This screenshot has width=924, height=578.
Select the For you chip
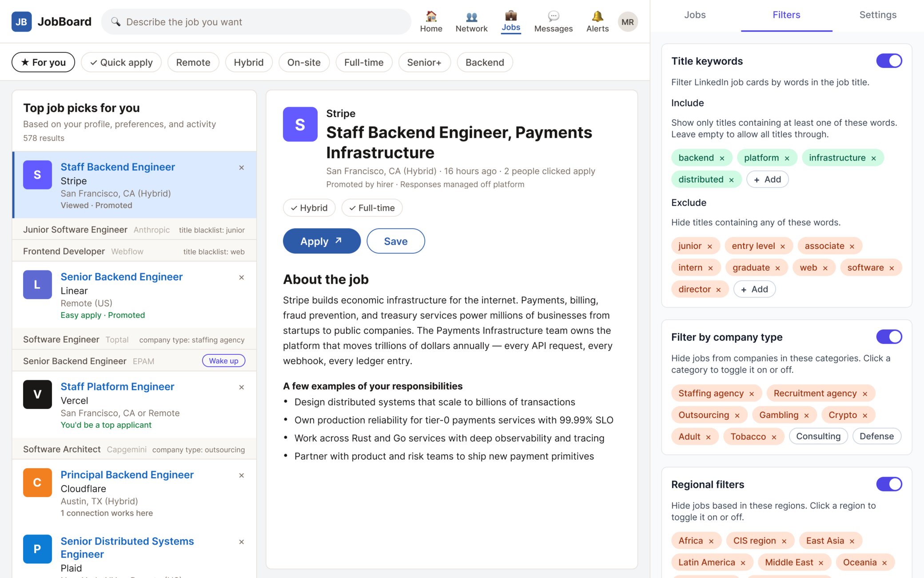(43, 62)
